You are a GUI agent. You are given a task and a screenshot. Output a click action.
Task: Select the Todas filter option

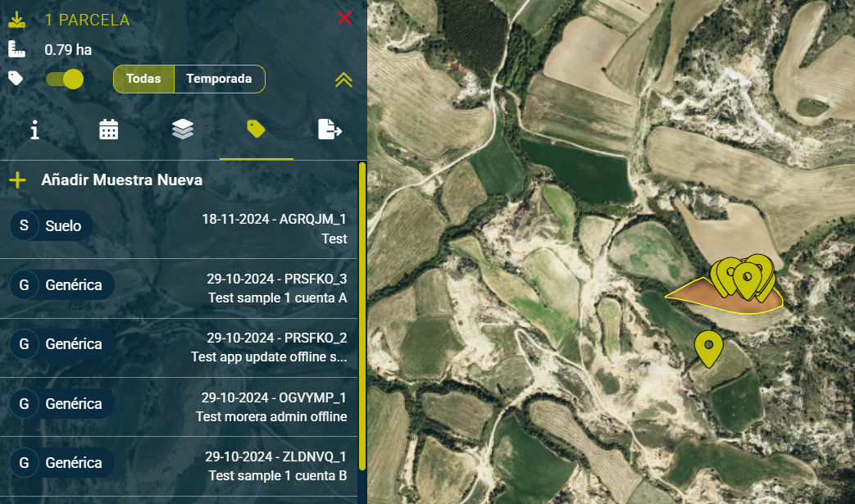143,79
